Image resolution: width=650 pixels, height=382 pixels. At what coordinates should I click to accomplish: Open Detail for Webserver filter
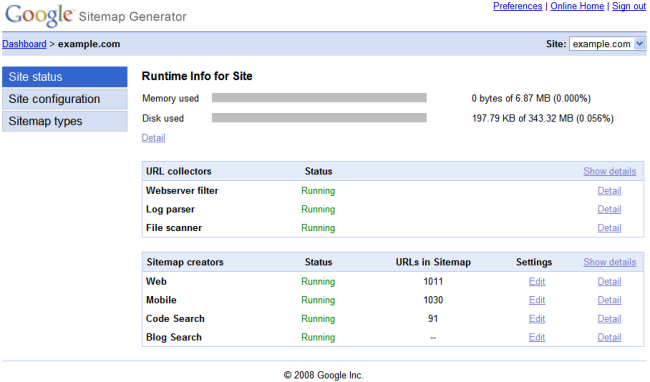[x=609, y=191]
